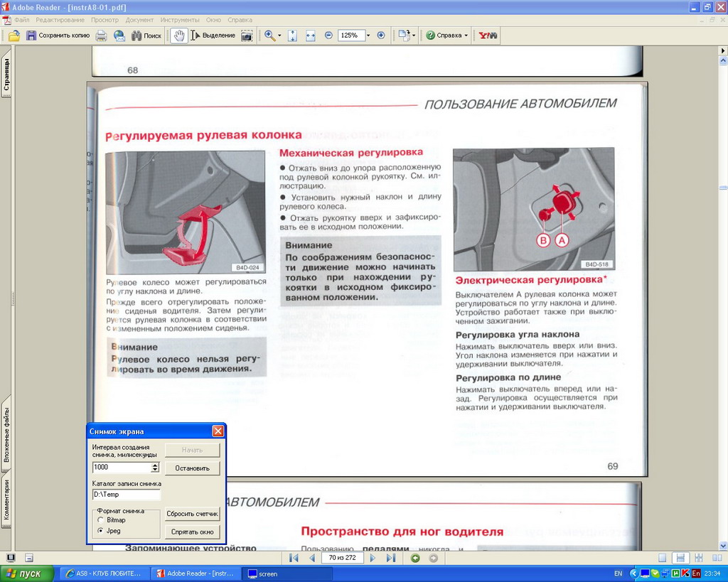Image resolution: width=728 pixels, height=582 pixels.
Task: Click the Open file folder icon
Action: click(14, 36)
